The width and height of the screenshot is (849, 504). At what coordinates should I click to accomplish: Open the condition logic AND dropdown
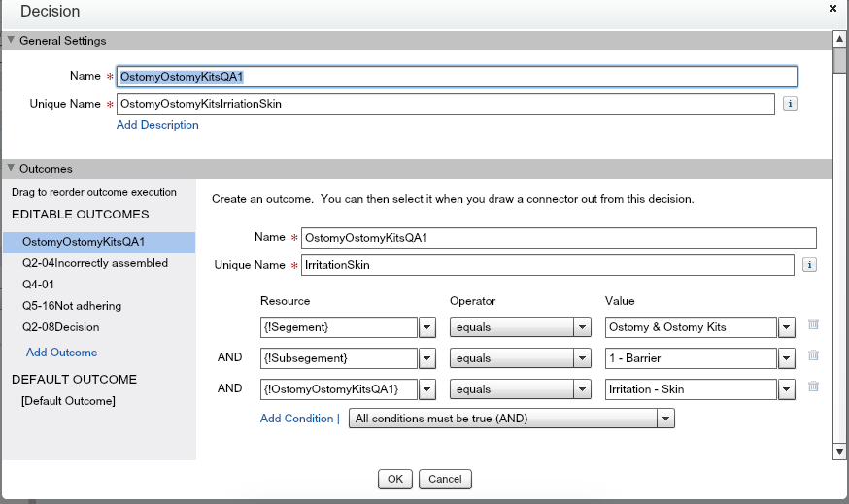665,419
